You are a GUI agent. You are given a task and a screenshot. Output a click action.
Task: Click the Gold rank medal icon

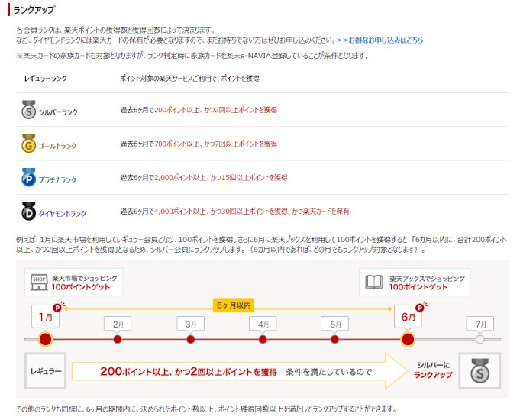(x=28, y=144)
